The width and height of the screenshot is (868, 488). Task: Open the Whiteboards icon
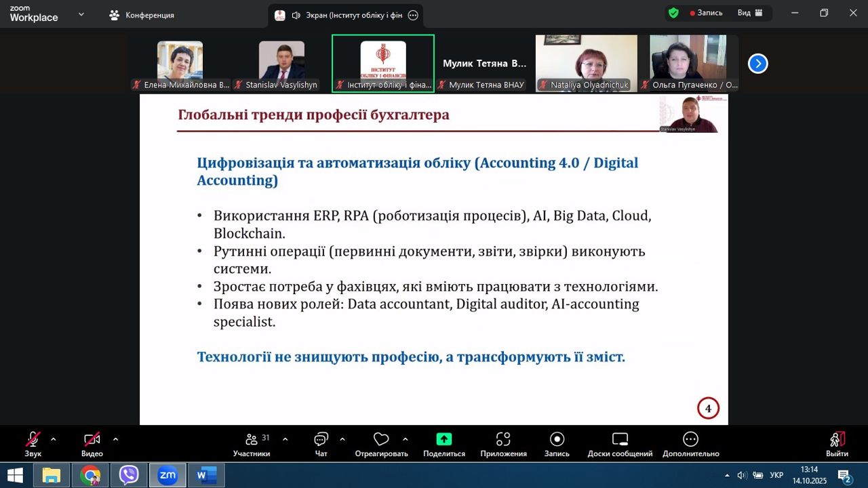(x=620, y=440)
